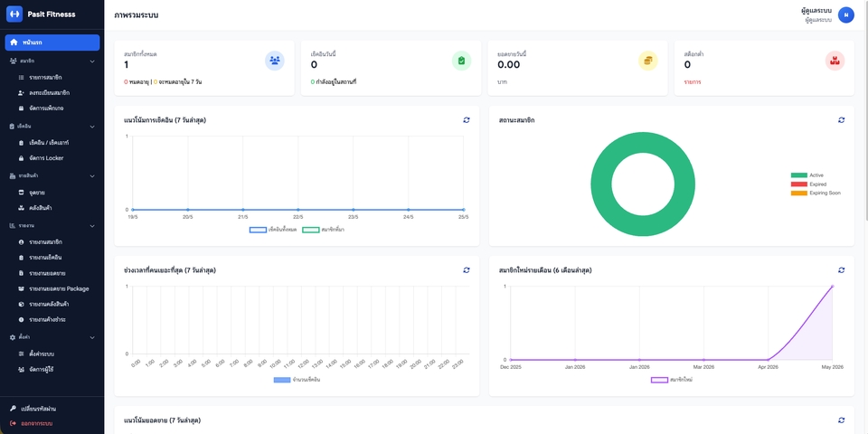Refresh the busiest hours chart
The height and width of the screenshot is (434, 868).
tap(467, 270)
